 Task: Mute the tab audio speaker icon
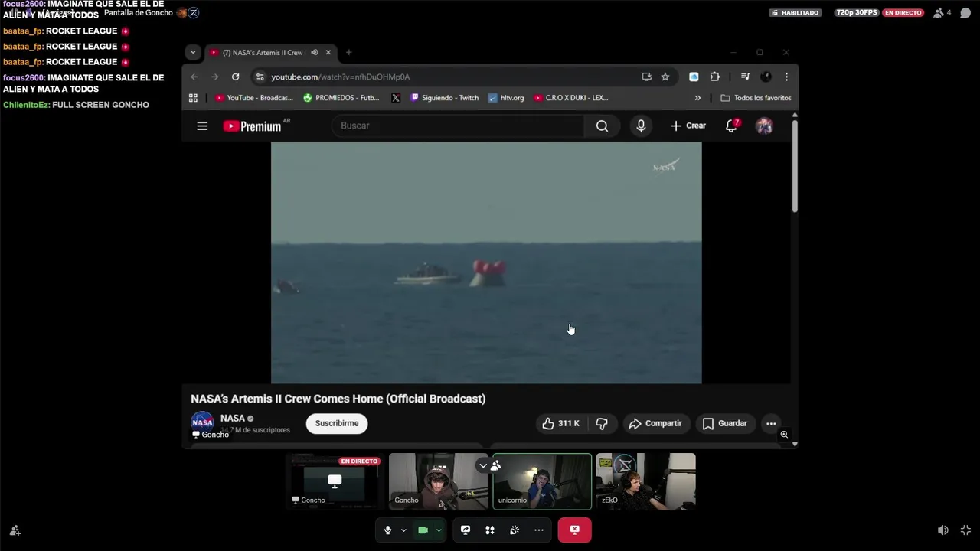pos(314,52)
